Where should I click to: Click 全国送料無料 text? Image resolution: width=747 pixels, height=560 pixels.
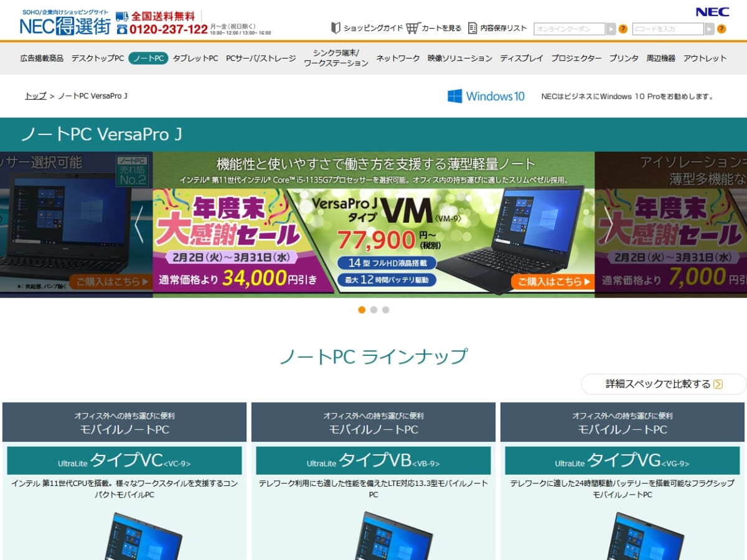point(163,16)
